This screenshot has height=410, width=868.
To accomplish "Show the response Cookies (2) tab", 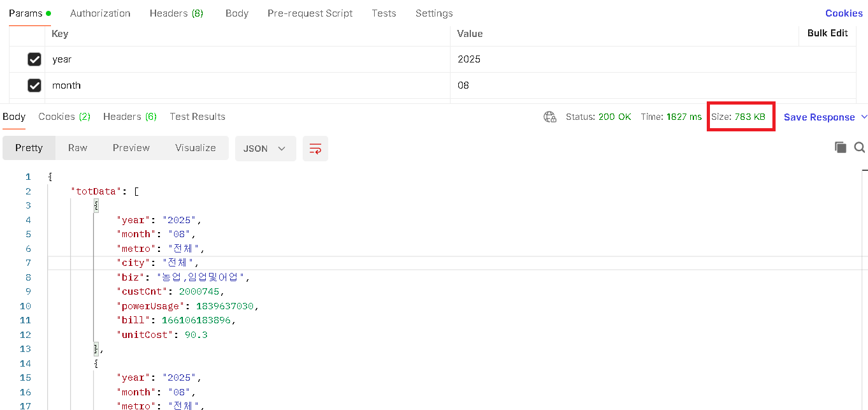I will point(64,117).
